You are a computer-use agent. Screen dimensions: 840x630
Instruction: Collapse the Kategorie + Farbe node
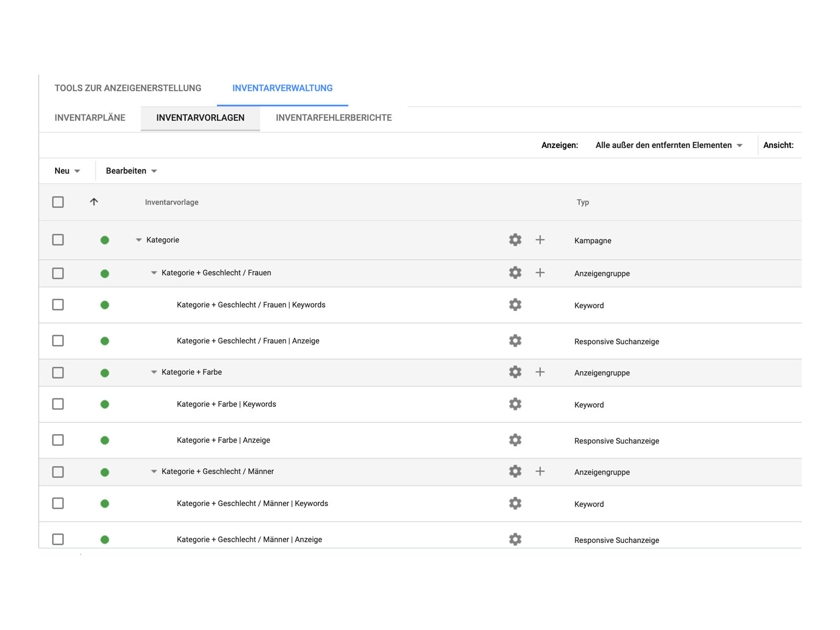tap(154, 372)
